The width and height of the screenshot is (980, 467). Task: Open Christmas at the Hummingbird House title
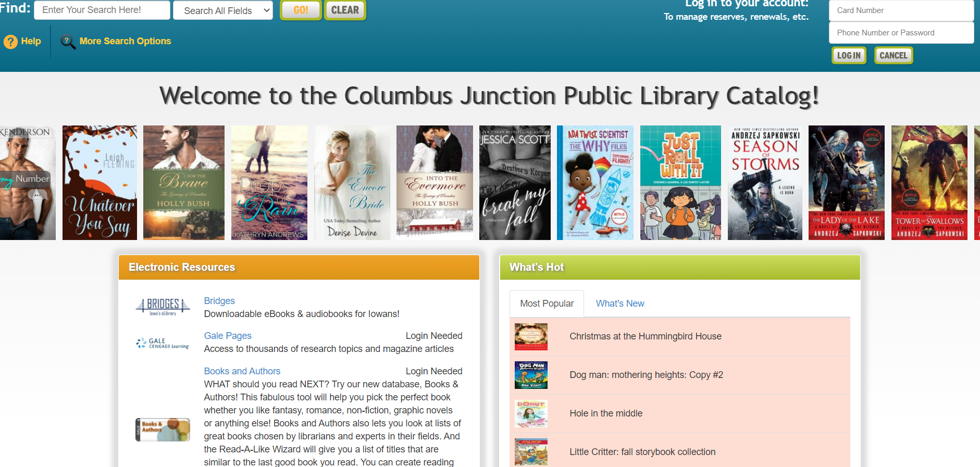(x=646, y=336)
